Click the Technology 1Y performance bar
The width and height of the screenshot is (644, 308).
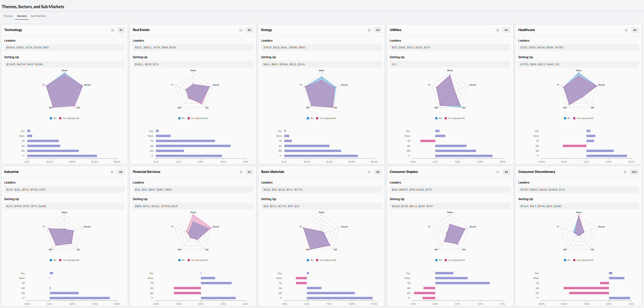62,156
